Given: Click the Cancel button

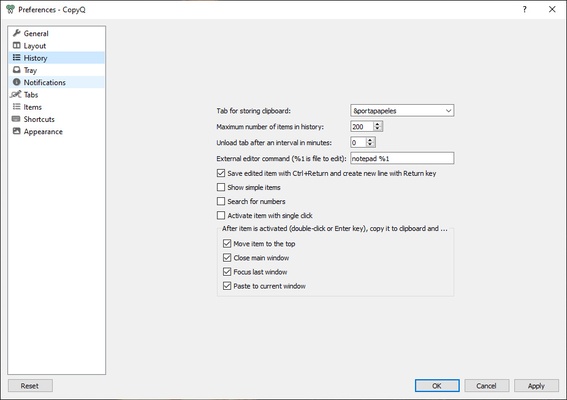Looking at the screenshot, I should tap(487, 386).
